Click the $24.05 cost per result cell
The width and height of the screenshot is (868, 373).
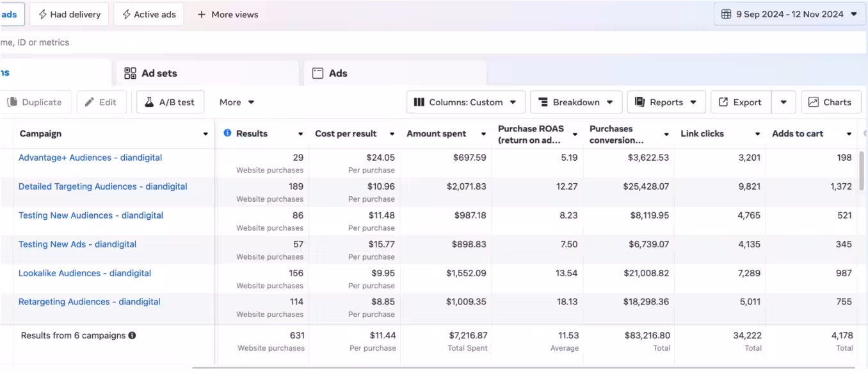(381, 158)
